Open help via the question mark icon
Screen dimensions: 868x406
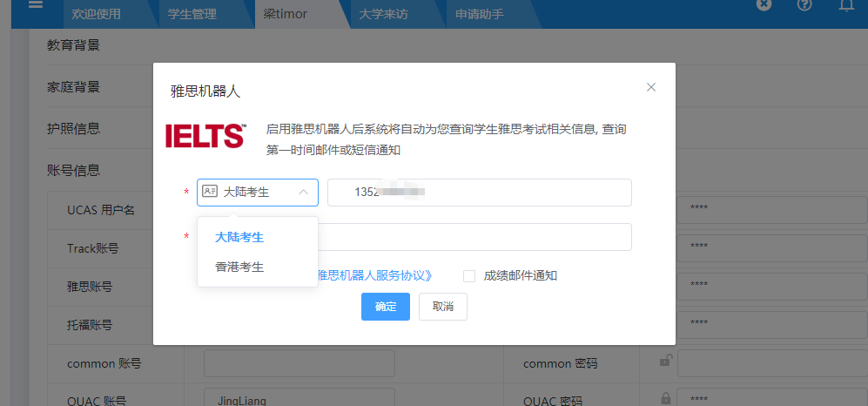point(804,4)
